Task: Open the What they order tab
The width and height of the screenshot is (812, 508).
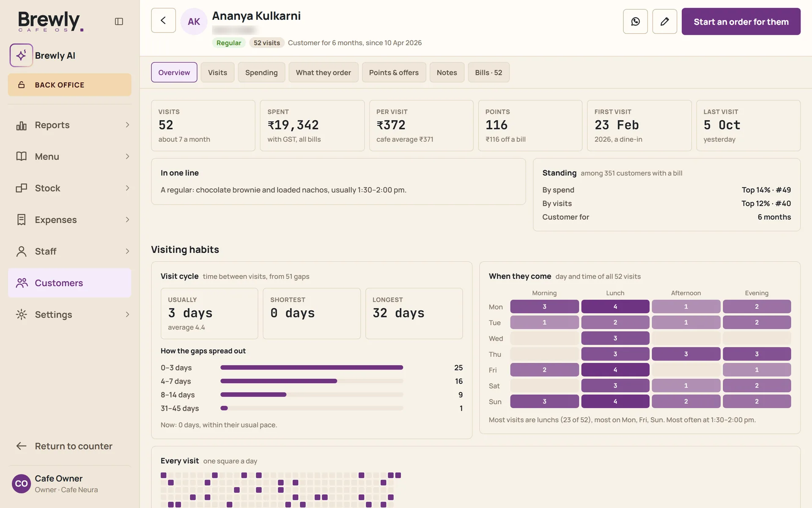Action: 323,72
